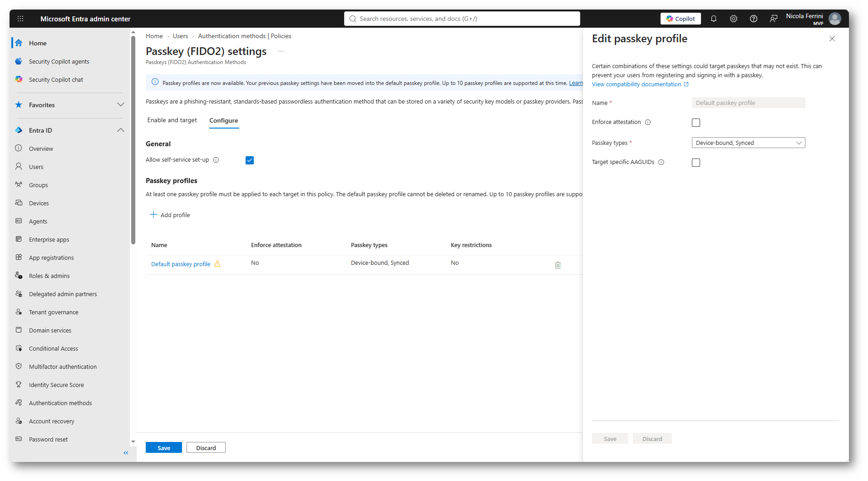Click the Devices icon in sidebar
868x481 pixels.
[x=19, y=203]
